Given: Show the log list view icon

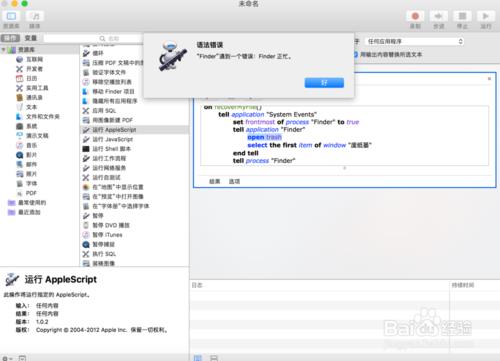Looking at the screenshot, I should pos(198,358).
